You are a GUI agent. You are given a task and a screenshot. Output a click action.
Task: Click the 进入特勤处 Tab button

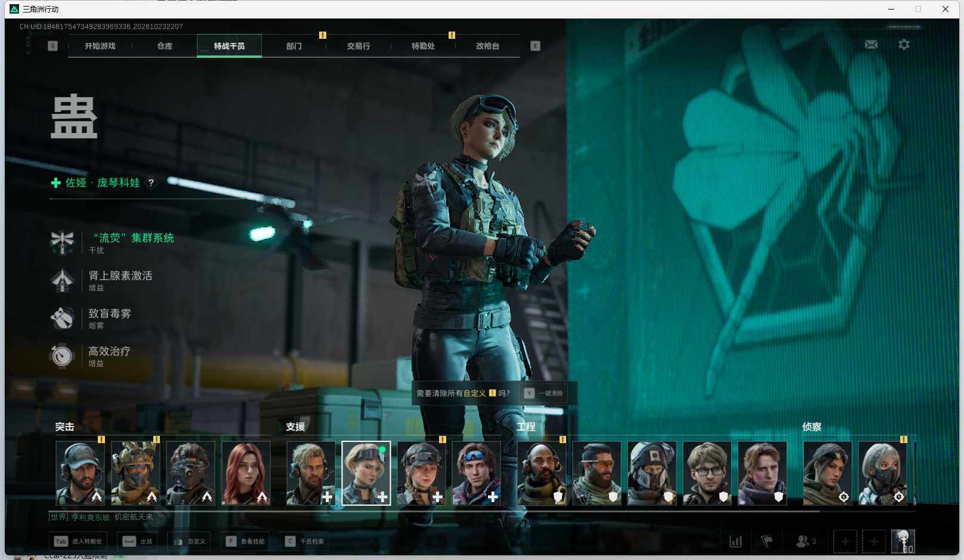pyautogui.click(x=78, y=542)
